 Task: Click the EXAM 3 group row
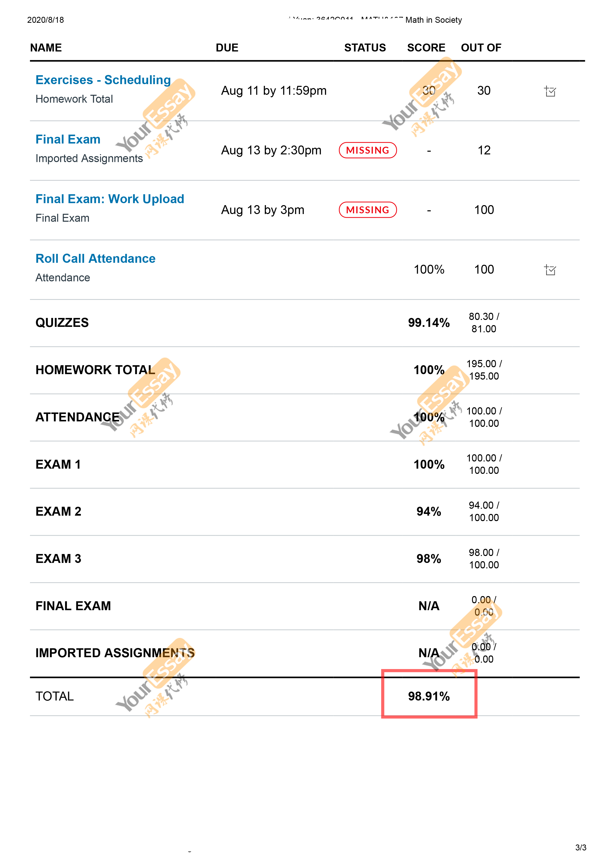pyautogui.click(x=305, y=559)
